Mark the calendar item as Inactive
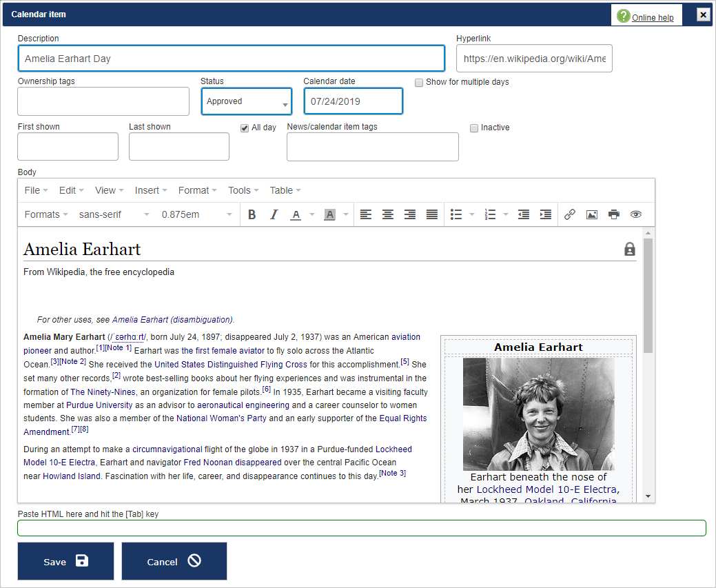The image size is (716, 588). tap(474, 128)
